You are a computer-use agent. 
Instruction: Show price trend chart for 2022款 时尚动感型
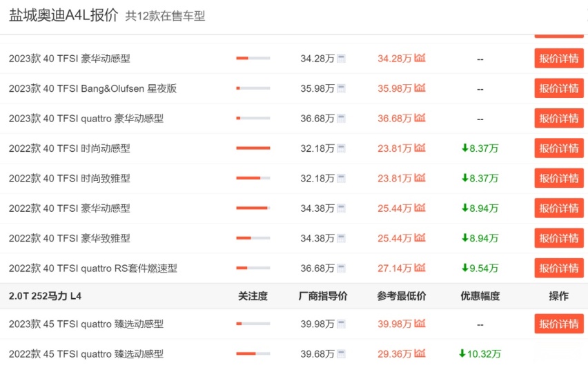tap(420, 148)
